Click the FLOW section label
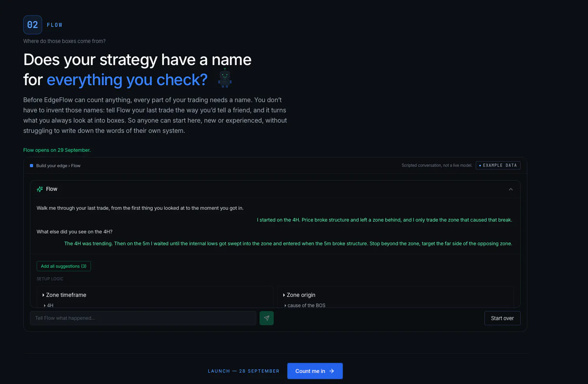 tap(55, 25)
